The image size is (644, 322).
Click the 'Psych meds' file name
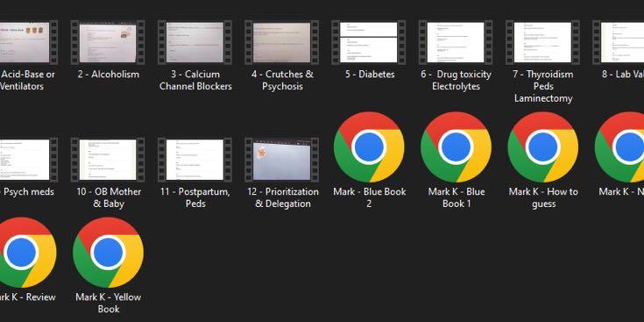[27, 191]
